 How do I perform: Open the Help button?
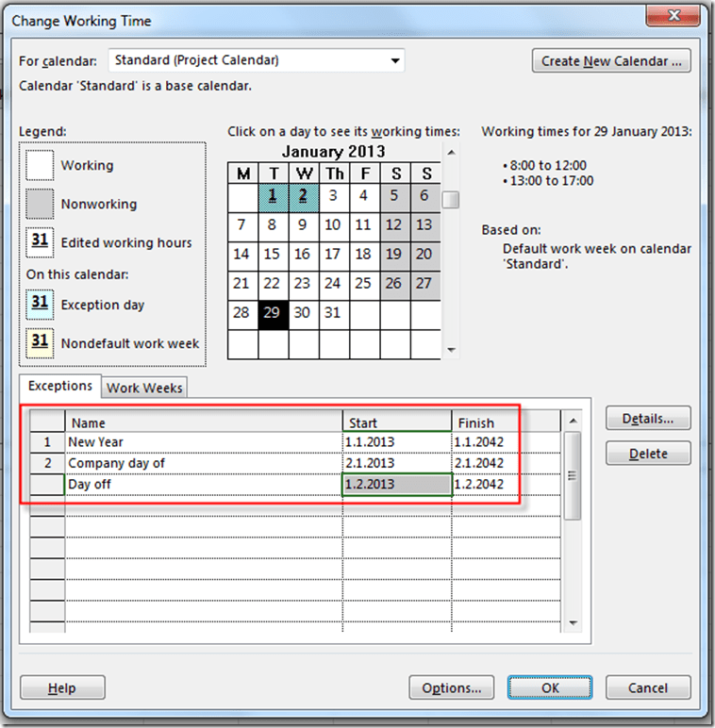62,687
